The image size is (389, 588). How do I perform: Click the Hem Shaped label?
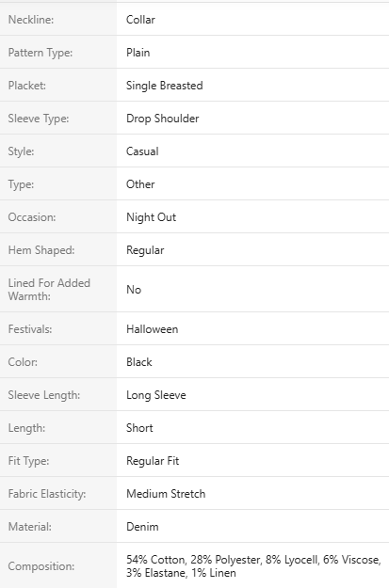(41, 250)
